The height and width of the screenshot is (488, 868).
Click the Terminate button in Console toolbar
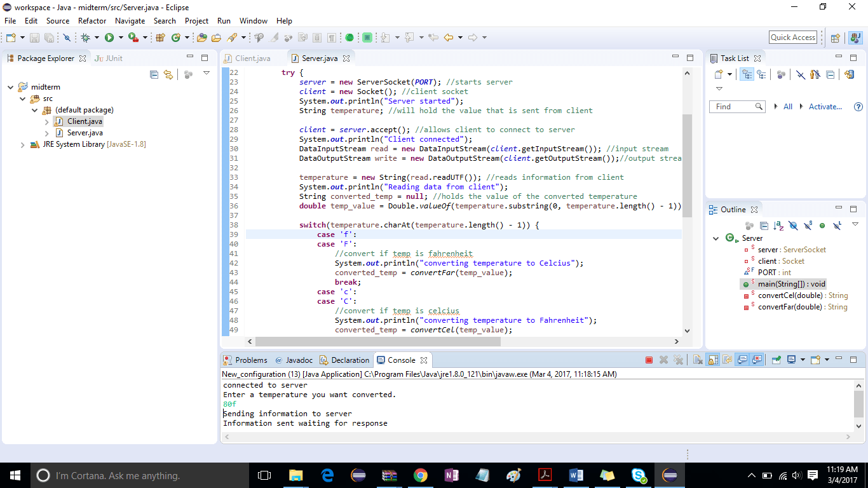tap(649, 360)
